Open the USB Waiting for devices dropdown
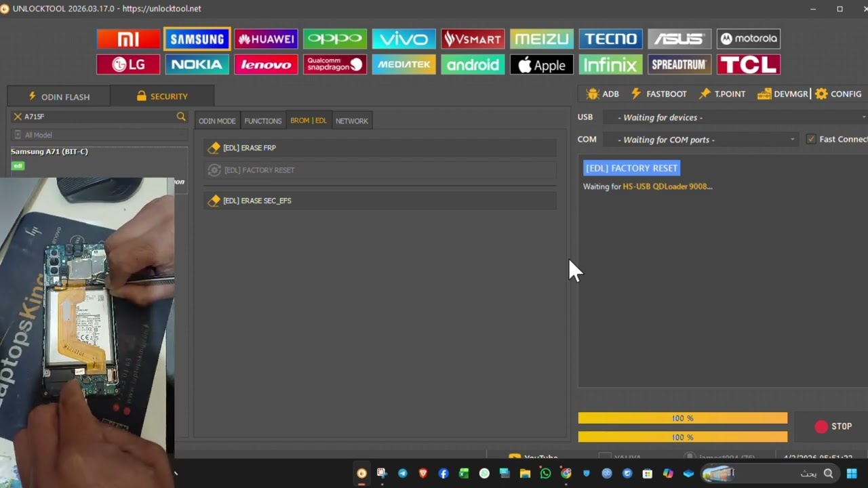The width and height of the screenshot is (868, 488). [x=735, y=117]
